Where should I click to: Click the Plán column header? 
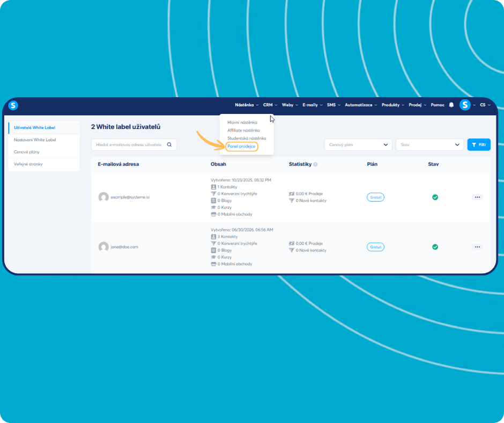[372, 164]
